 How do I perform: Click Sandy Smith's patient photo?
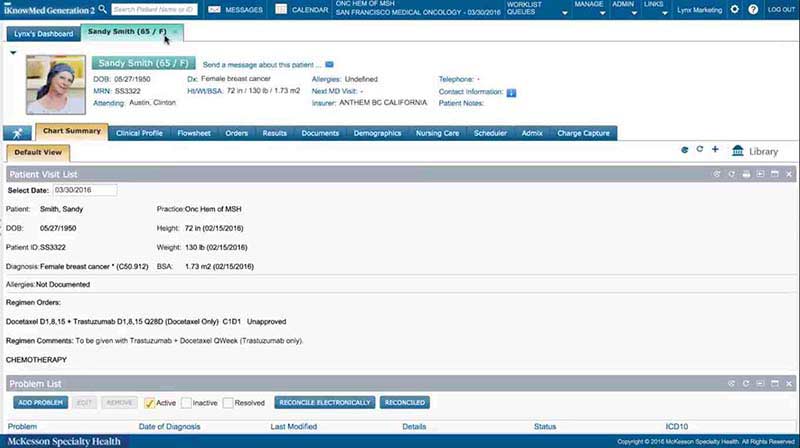tap(56, 85)
